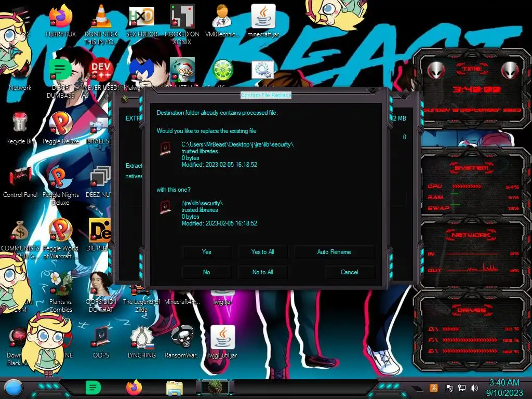Click the C:\ drive usage bar

pyautogui.click(x=450, y=329)
